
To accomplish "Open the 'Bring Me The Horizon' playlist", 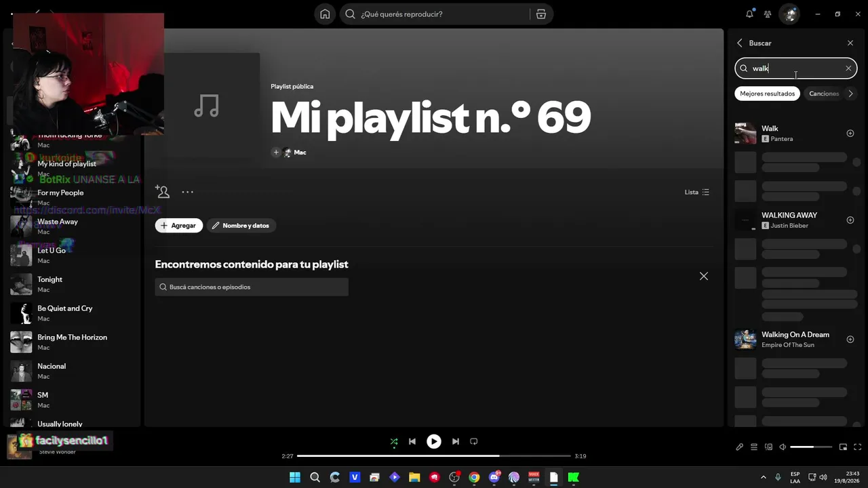I will coord(75,342).
